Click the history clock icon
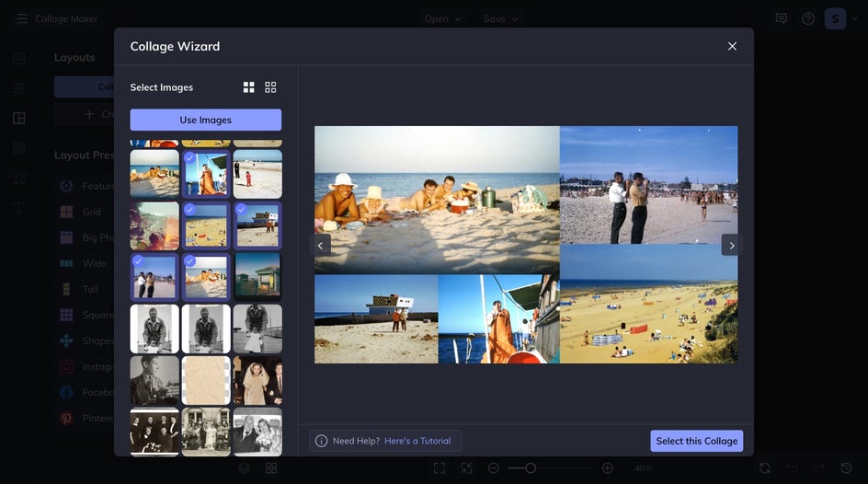This screenshot has width=868, height=484. coord(846,468)
